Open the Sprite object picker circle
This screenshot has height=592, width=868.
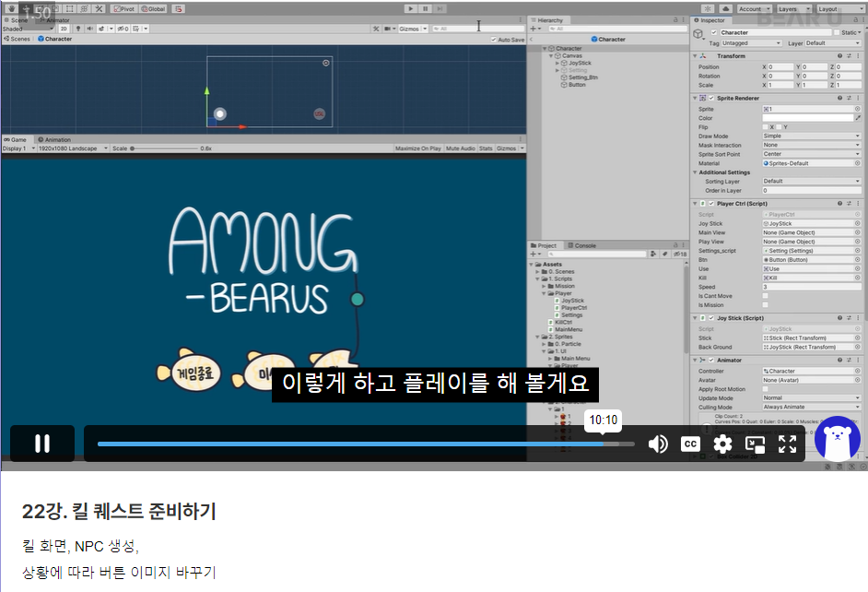[x=858, y=109]
